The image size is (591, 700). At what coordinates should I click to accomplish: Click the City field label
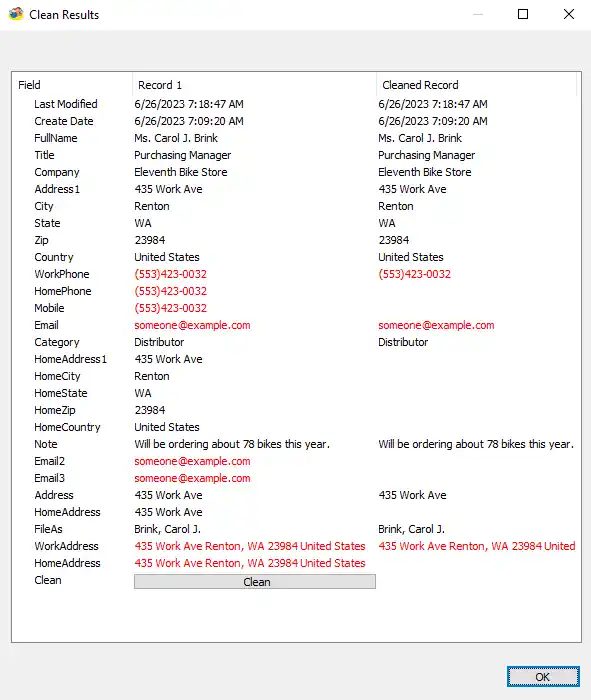[x=44, y=206]
